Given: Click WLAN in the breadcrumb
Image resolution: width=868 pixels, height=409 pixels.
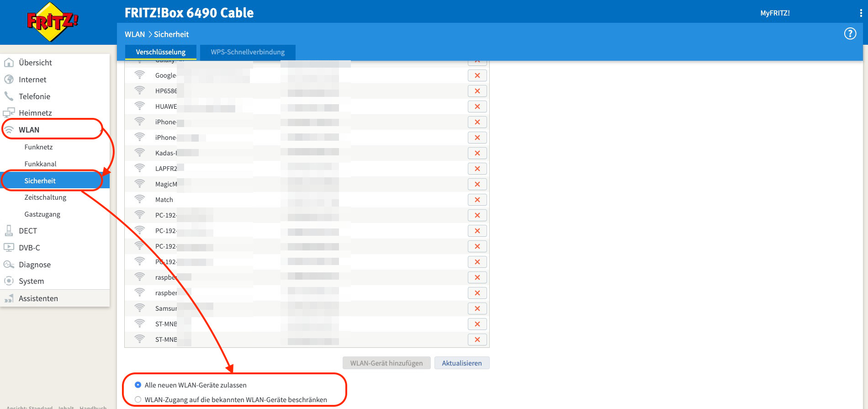Looking at the screenshot, I should tap(135, 34).
